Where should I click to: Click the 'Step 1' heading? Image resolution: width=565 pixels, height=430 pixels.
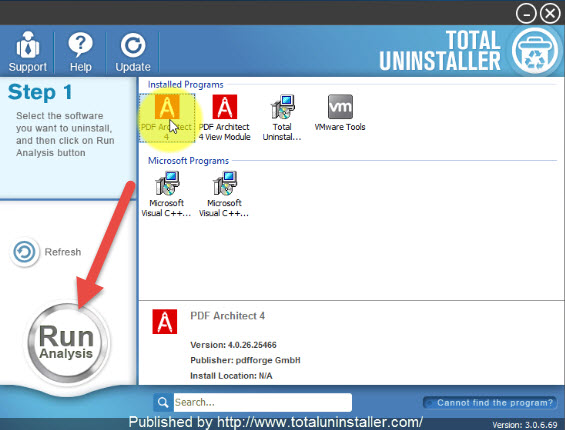click(40, 92)
